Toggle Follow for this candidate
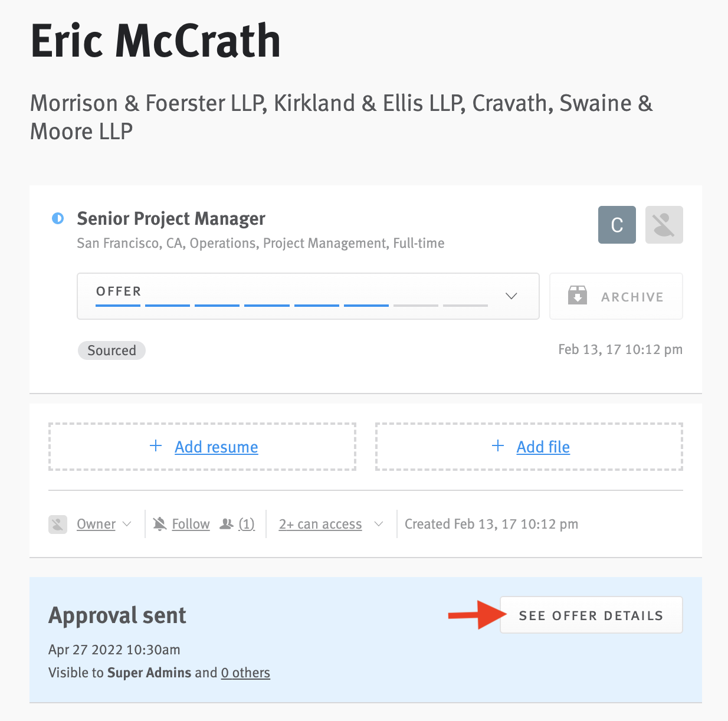This screenshot has height=721, width=728. pyautogui.click(x=190, y=523)
